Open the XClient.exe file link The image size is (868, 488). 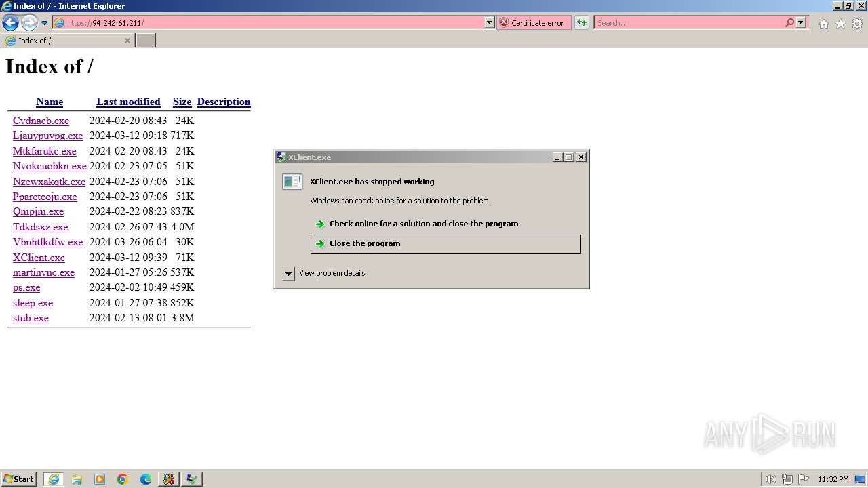39,258
